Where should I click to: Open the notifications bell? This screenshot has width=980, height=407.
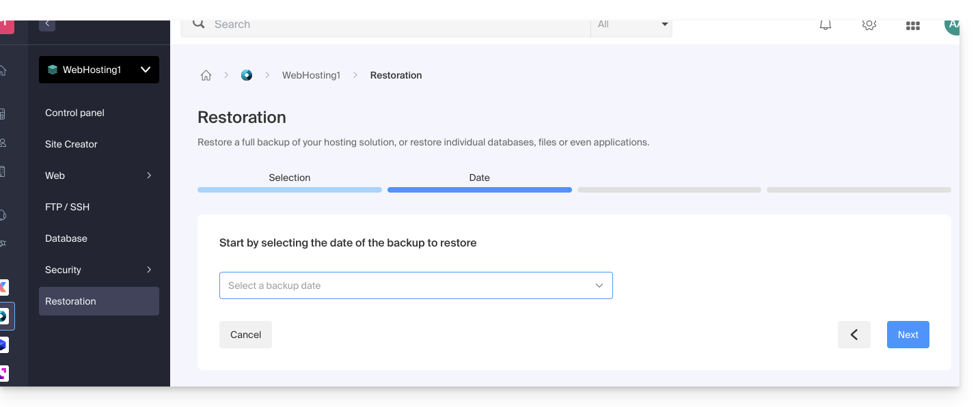click(x=826, y=25)
